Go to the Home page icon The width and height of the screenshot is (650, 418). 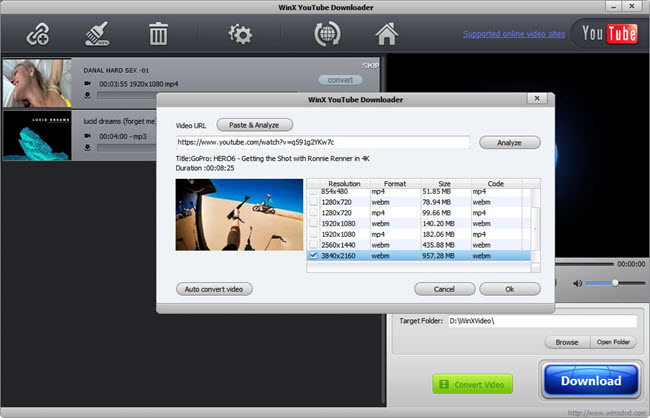tap(387, 34)
